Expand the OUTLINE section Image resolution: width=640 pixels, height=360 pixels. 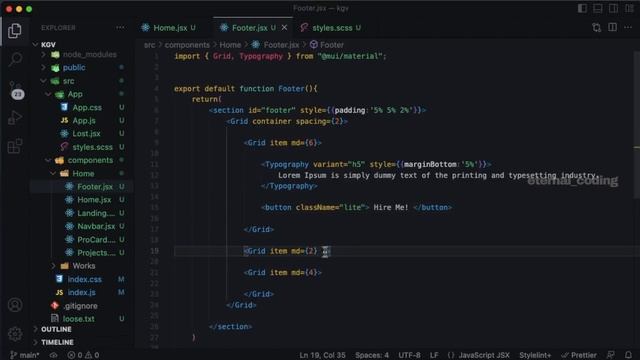[x=56, y=329]
